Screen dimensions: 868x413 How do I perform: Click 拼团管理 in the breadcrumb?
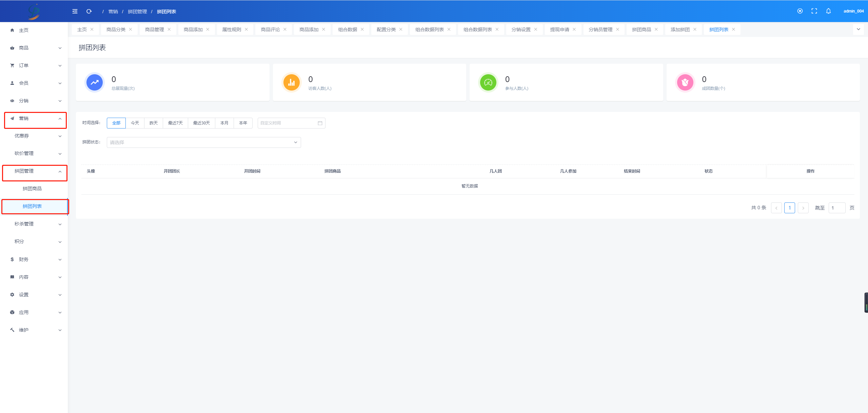[x=137, y=12]
